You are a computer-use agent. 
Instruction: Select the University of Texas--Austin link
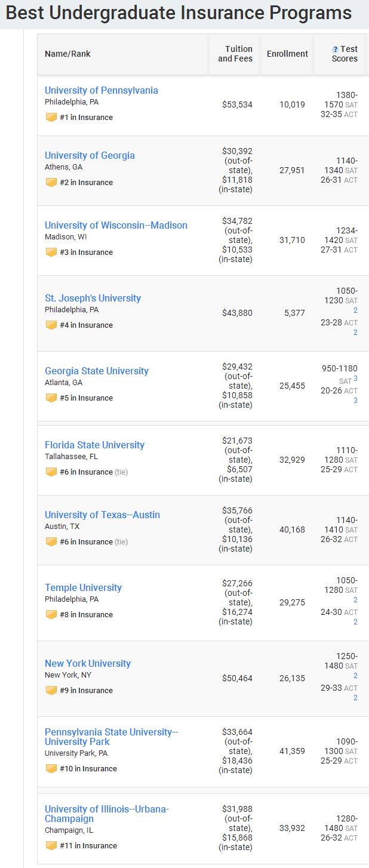click(x=102, y=515)
